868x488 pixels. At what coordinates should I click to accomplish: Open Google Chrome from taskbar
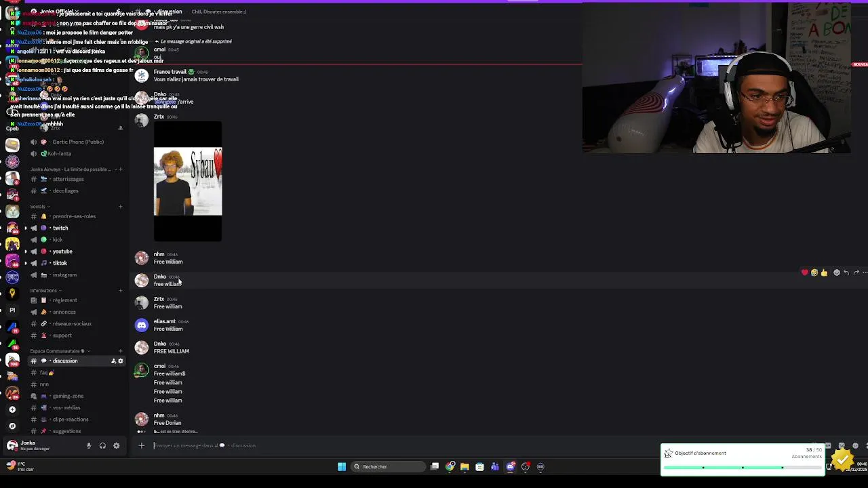pyautogui.click(x=450, y=466)
